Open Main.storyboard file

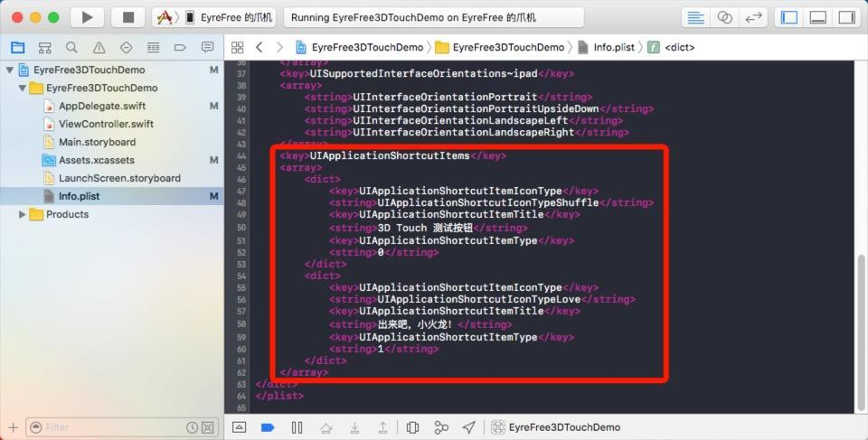97,142
